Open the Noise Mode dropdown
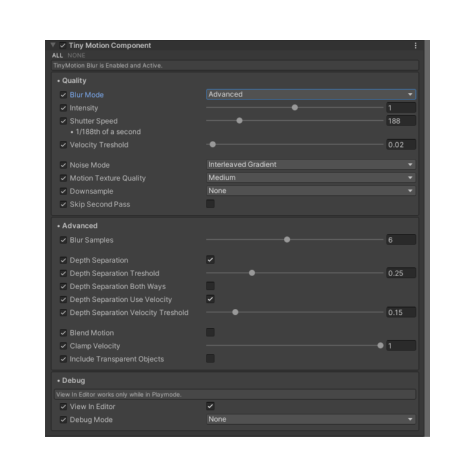 [311, 165]
